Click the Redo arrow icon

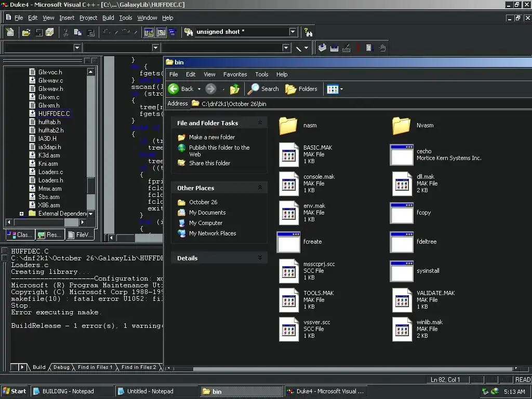coord(126,32)
